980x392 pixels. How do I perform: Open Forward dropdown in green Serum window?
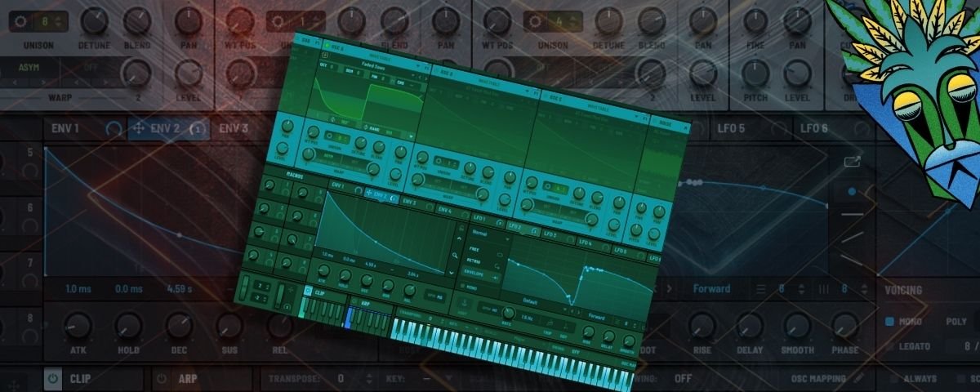(x=599, y=316)
